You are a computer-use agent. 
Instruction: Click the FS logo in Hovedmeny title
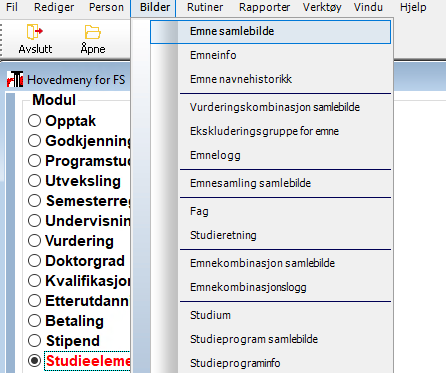click(x=15, y=79)
